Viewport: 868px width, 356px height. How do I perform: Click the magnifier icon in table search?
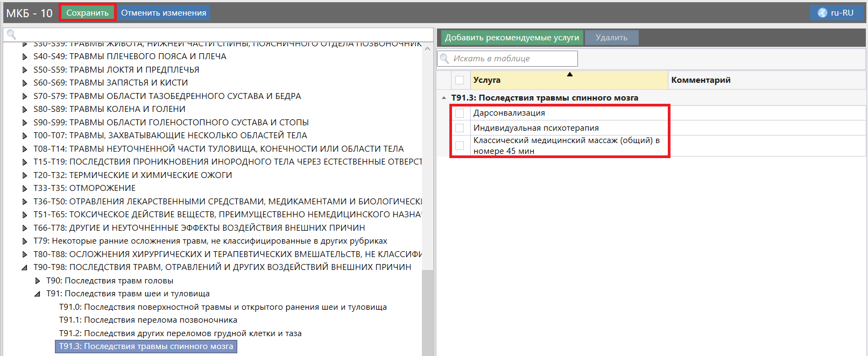pyautogui.click(x=444, y=59)
